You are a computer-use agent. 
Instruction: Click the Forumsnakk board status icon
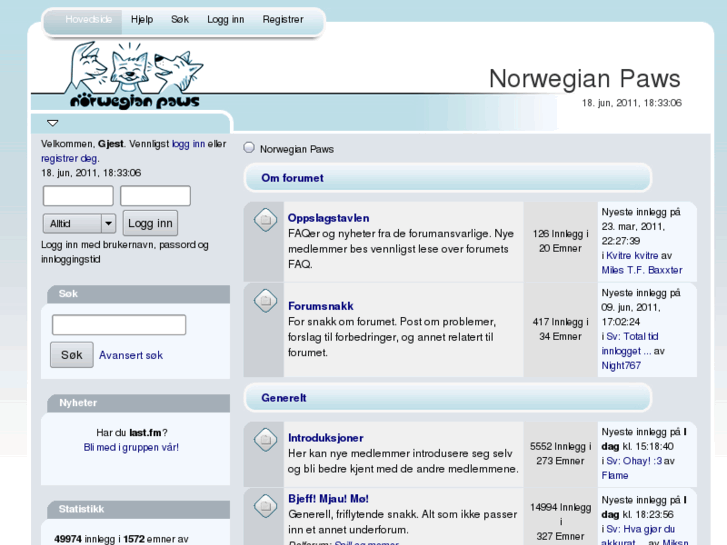[266, 301]
